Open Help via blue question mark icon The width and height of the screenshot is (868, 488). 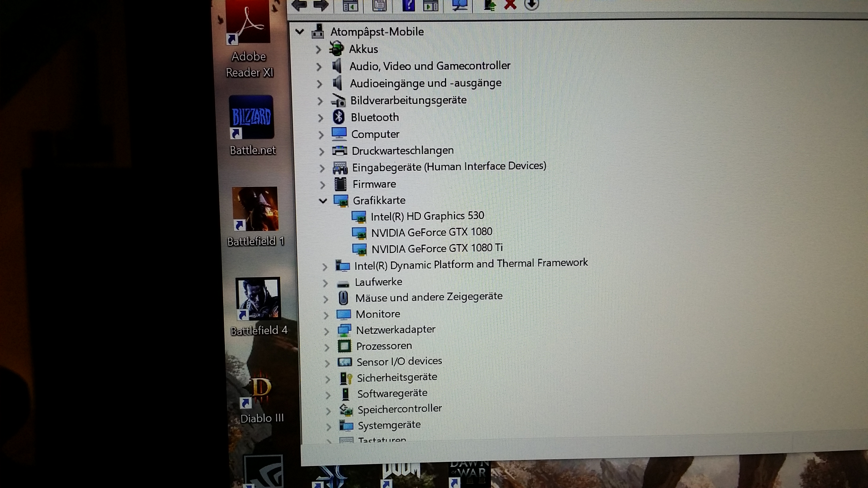[408, 5]
